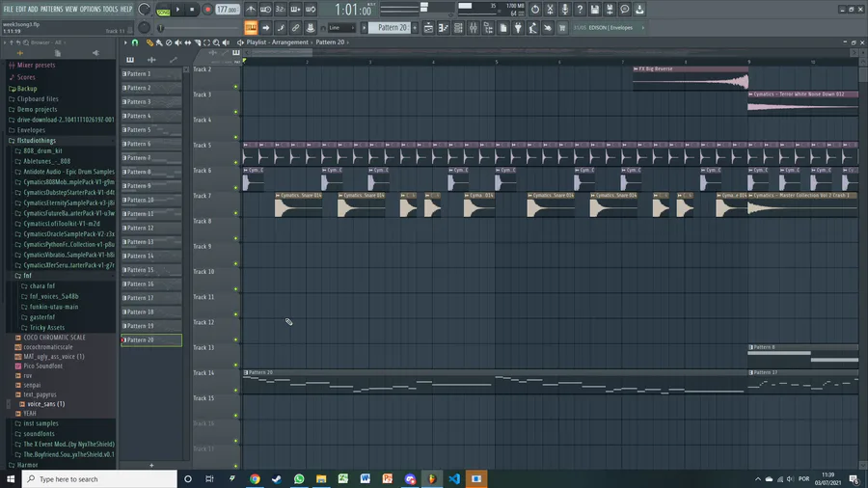Start playback with the play button

pyautogui.click(x=177, y=10)
